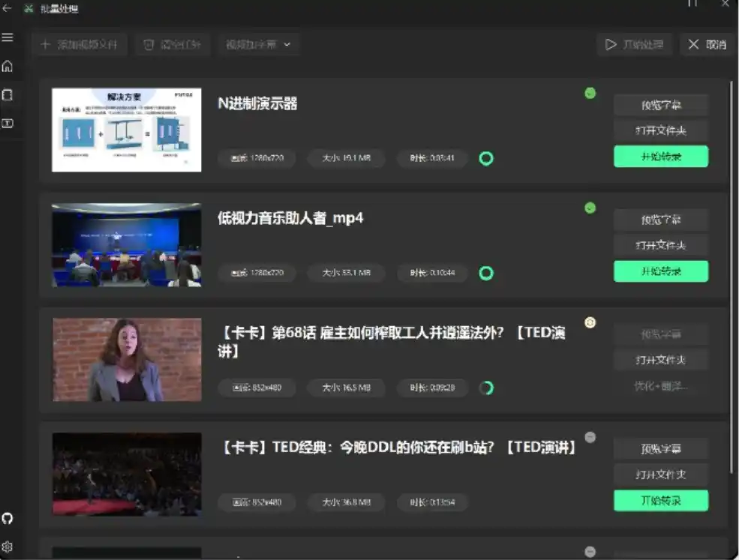The width and height of the screenshot is (739, 560).
Task: Select the title text N进制演示器
Action: [x=258, y=103]
